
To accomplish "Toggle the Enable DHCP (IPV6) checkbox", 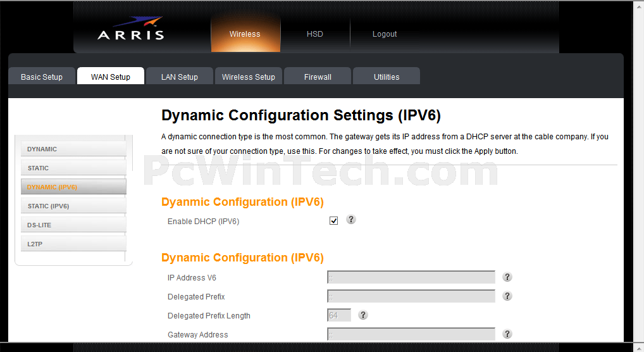I will 333,221.
